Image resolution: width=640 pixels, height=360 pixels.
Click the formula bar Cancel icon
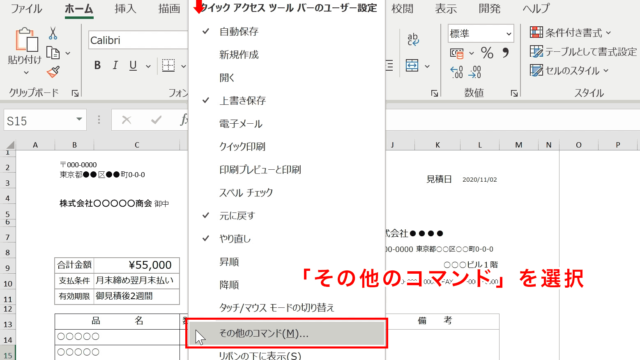tap(126, 120)
